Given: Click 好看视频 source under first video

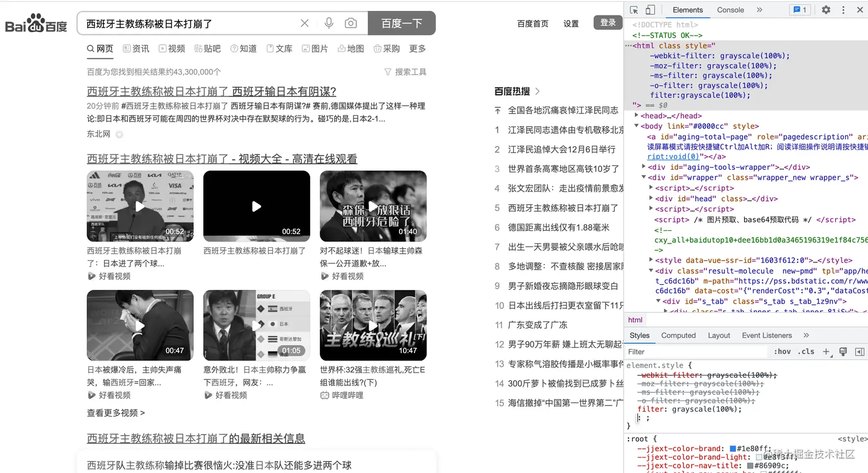Looking at the screenshot, I should click(109, 276).
